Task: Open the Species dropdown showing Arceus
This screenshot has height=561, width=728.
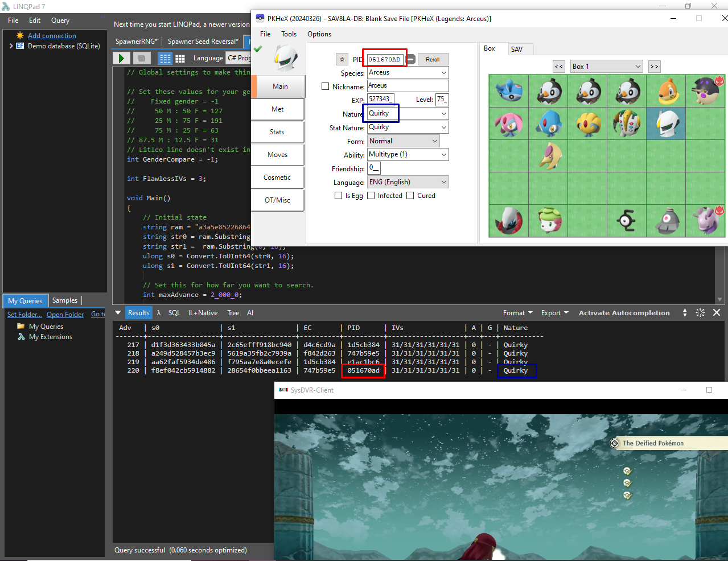Action: [x=408, y=72]
